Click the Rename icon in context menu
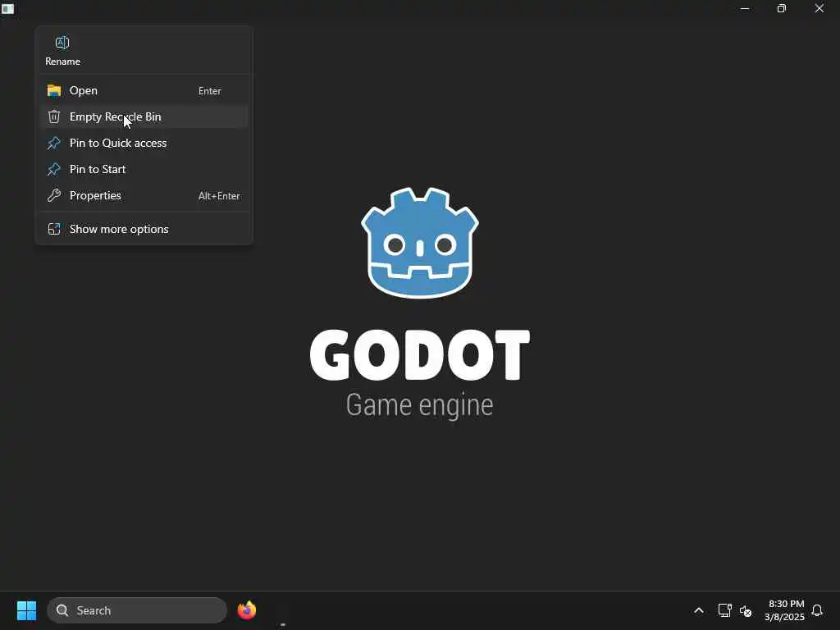The image size is (840, 630). [62, 43]
